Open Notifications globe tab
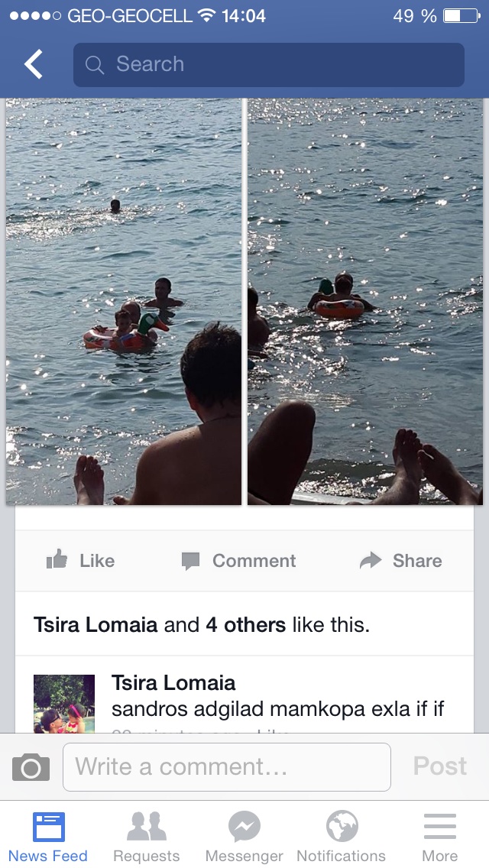The height and width of the screenshot is (868, 489). pos(341,837)
